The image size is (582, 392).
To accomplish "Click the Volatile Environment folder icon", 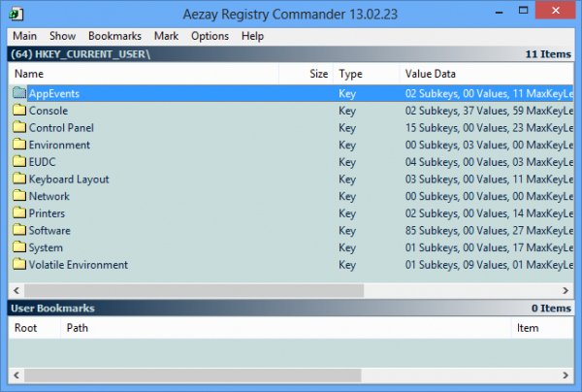I will (x=19, y=264).
